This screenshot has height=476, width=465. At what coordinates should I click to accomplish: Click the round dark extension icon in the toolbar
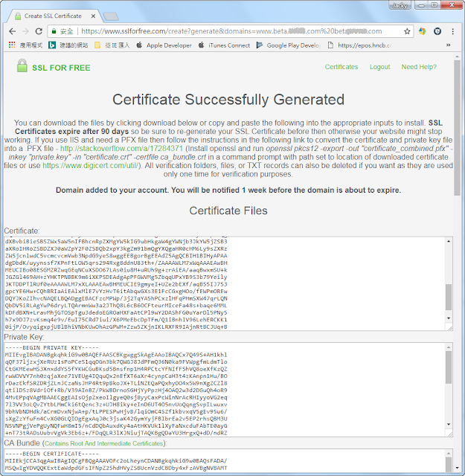pyautogui.click(x=437, y=31)
